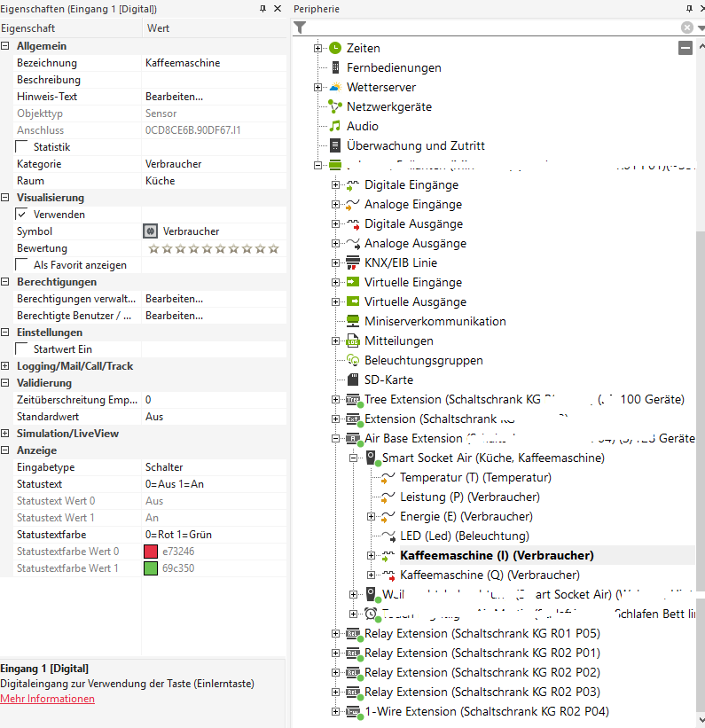Click the collapse-all minus button in Peripherie

click(x=685, y=47)
